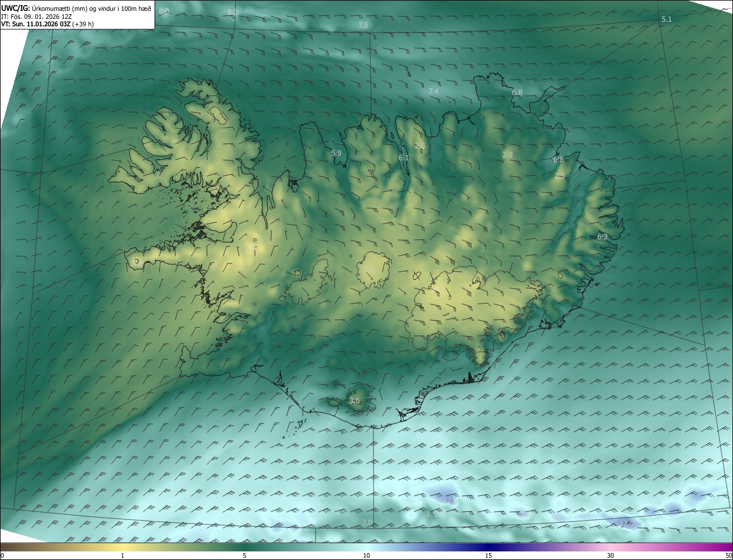The image size is (733, 560).
Task: Click the 2.5 value label on the map
Action: click(420, 147)
